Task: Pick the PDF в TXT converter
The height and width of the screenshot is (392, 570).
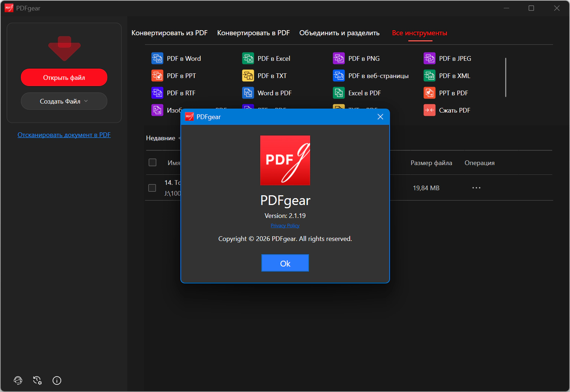Action: pyautogui.click(x=264, y=76)
